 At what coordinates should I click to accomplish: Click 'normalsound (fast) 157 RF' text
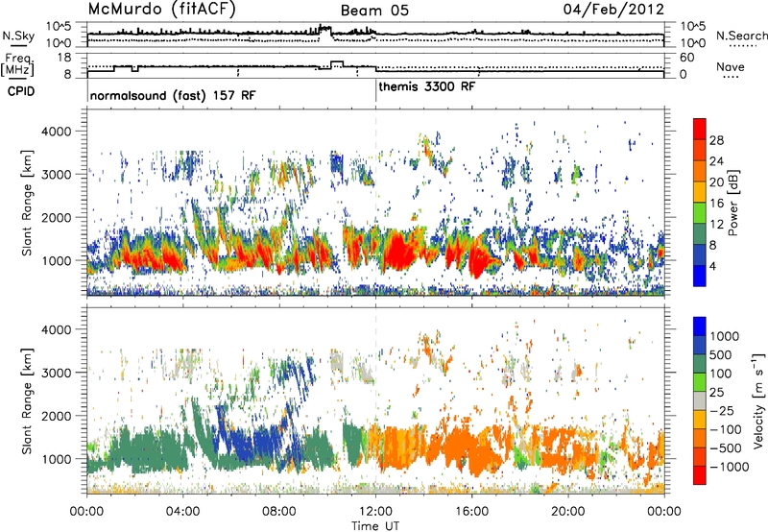(173, 95)
